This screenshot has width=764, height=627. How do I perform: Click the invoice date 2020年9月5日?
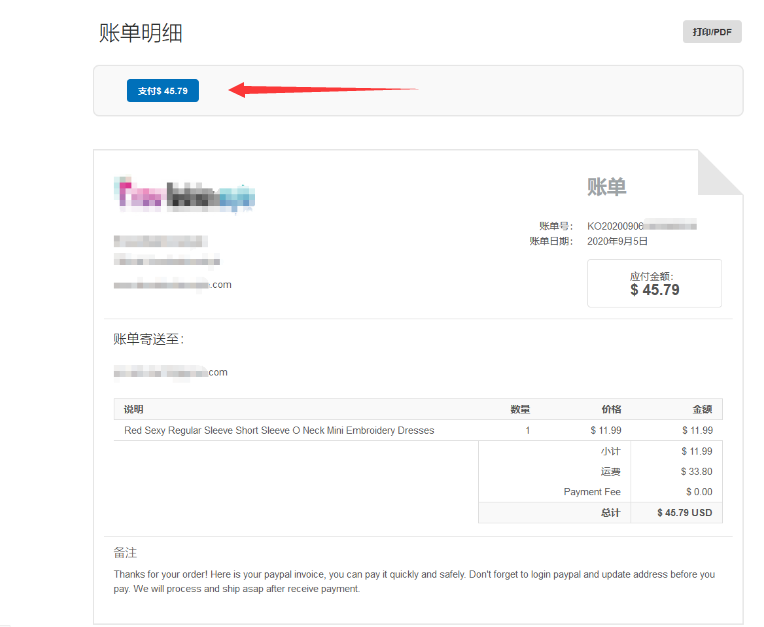tap(618, 241)
